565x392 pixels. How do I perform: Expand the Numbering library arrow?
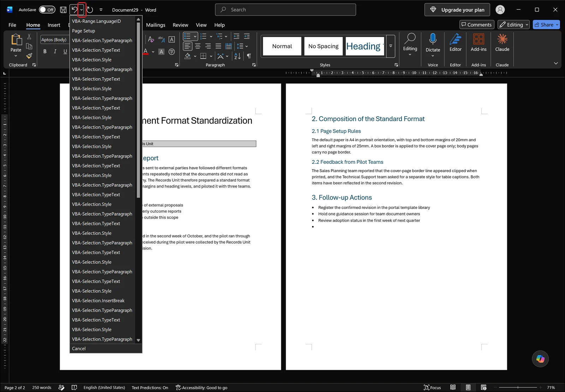[211, 36]
